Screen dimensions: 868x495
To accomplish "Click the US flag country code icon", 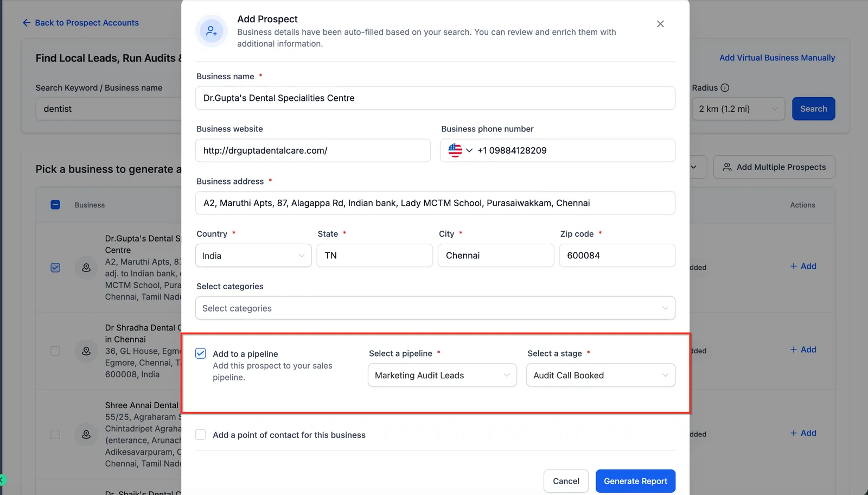I will pyautogui.click(x=455, y=150).
